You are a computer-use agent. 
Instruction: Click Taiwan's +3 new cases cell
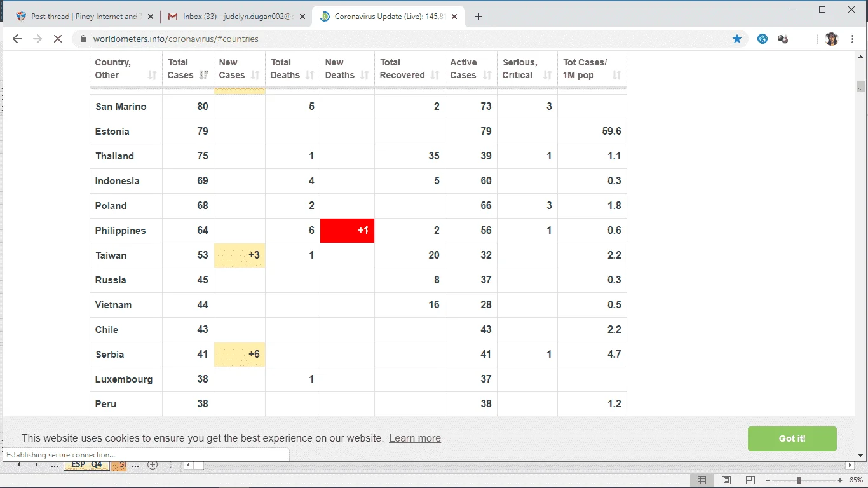click(240, 255)
